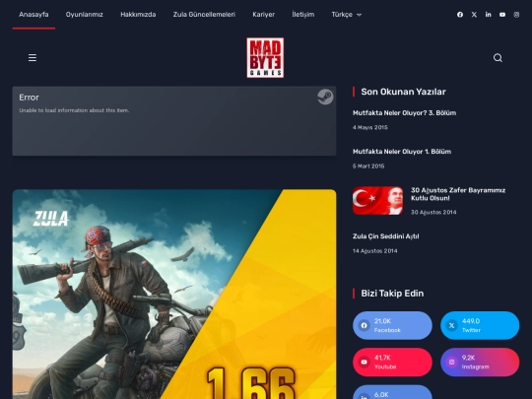Open İletişim menu item
This screenshot has width=532, height=399.
[303, 15]
